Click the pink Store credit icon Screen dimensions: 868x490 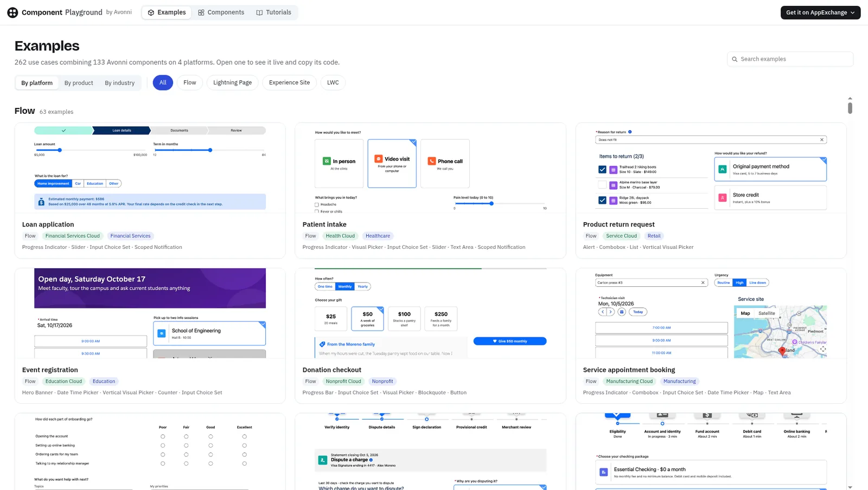[x=723, y=198]
